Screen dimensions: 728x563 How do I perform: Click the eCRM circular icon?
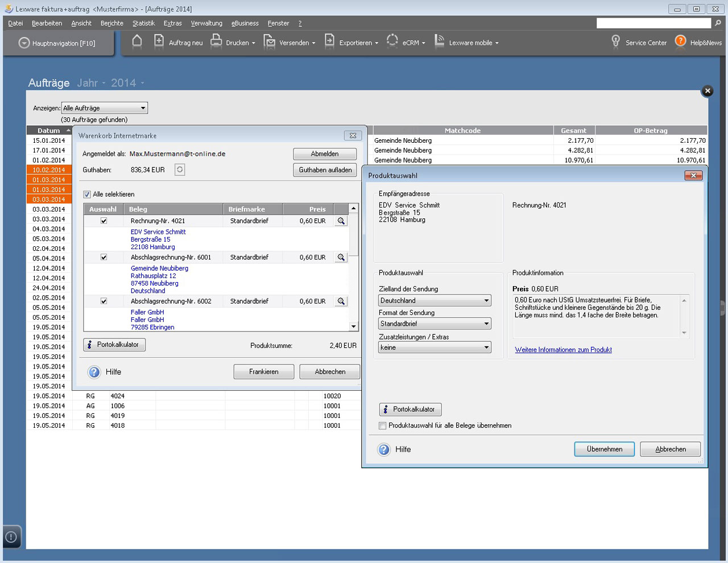coord(392,41)
